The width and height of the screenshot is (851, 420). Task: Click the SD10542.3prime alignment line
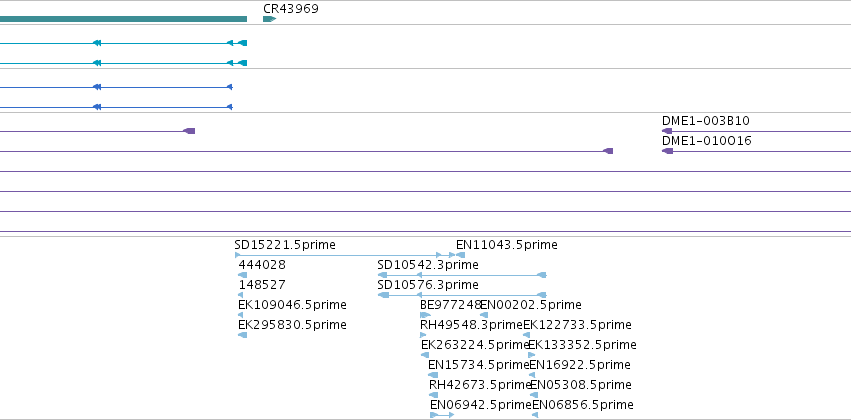click(462, 275)
